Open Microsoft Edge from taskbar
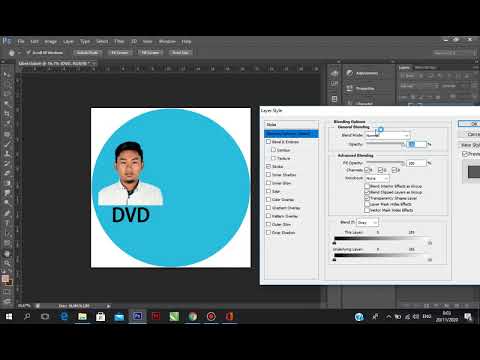 pyautogui.click(x=64, y=316)
